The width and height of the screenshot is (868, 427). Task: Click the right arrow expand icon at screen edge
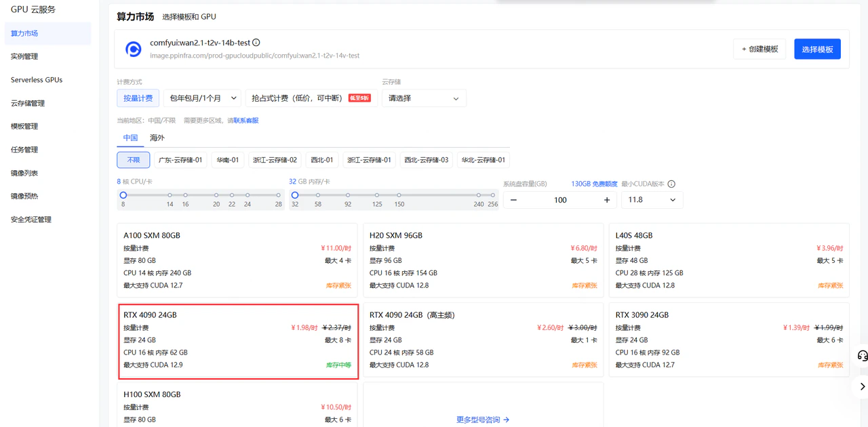tap(862, 386)
